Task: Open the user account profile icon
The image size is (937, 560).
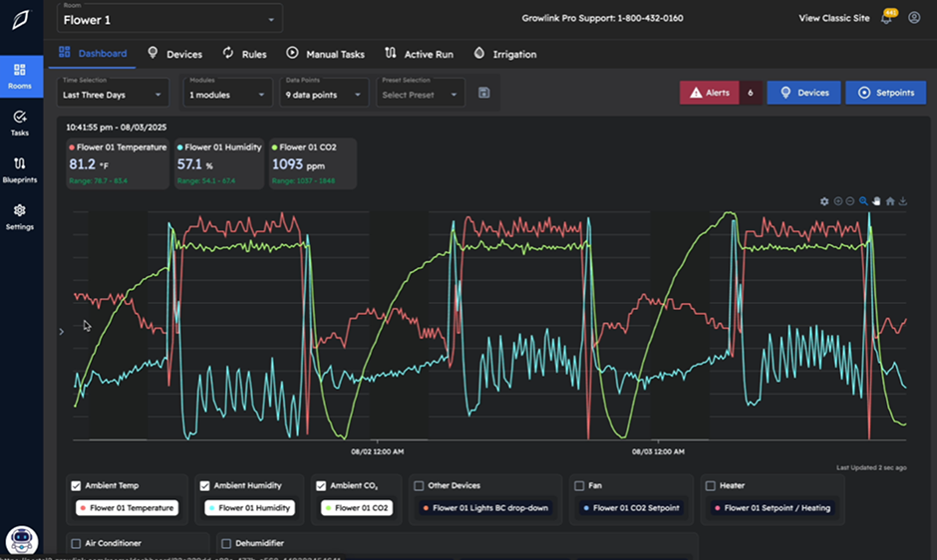Action: [914, 18]
